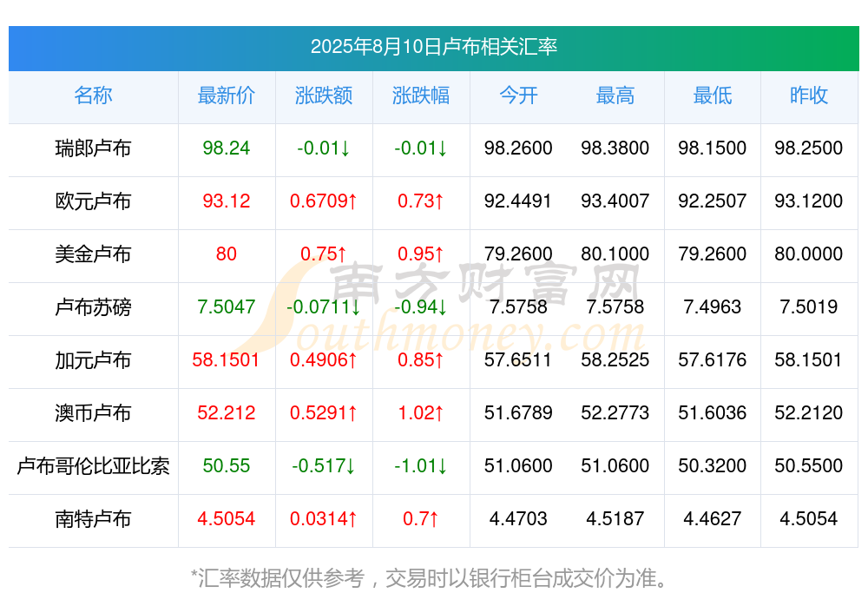Click latest price 58.1501 in 最新价 column
The image size is (868, 606).
tap(226, 360)
